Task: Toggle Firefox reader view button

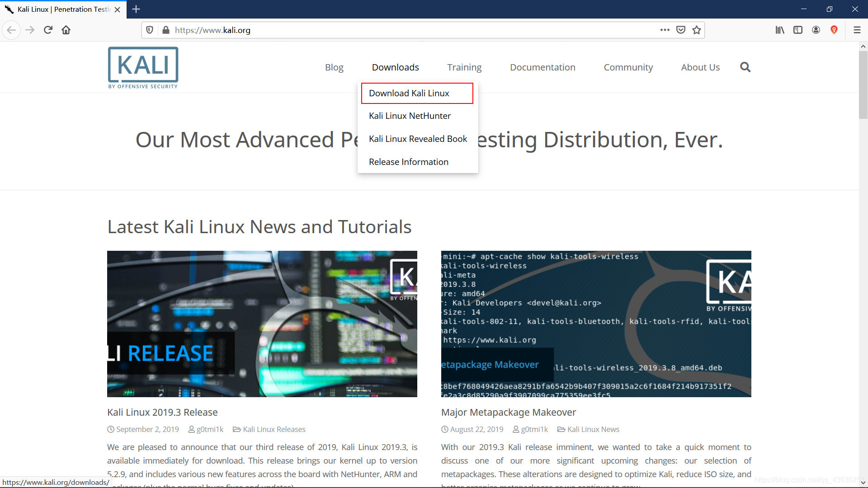Action: (x=798, y=30)
